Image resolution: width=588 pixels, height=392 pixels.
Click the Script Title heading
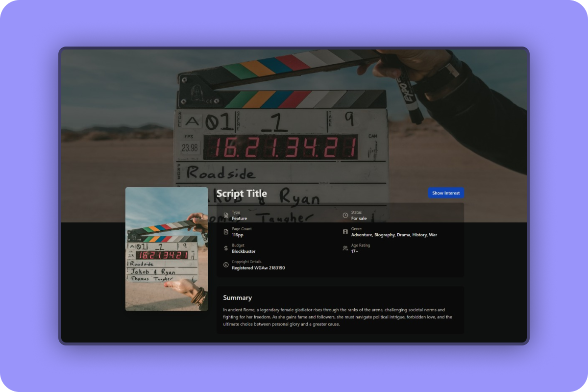[x=242, y=194]
